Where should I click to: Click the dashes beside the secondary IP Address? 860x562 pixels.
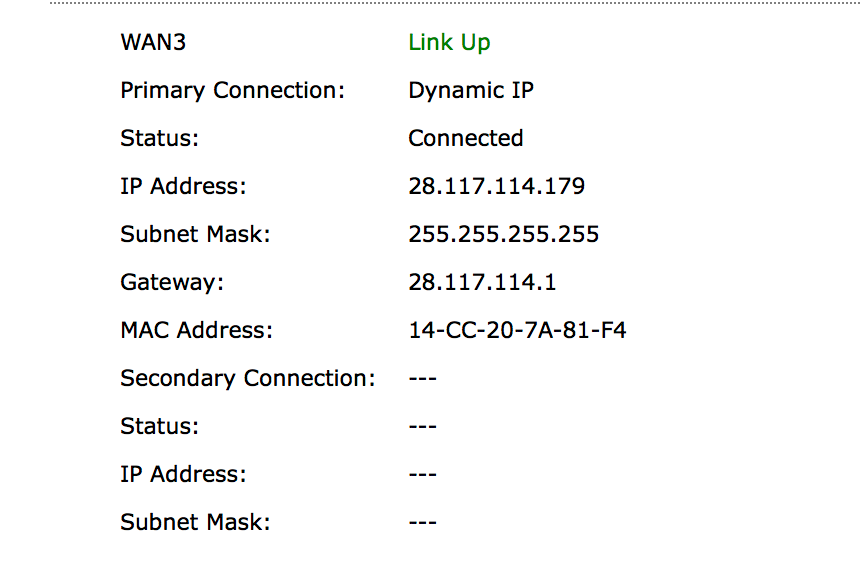pyautogui.click(x=422, y=474)
